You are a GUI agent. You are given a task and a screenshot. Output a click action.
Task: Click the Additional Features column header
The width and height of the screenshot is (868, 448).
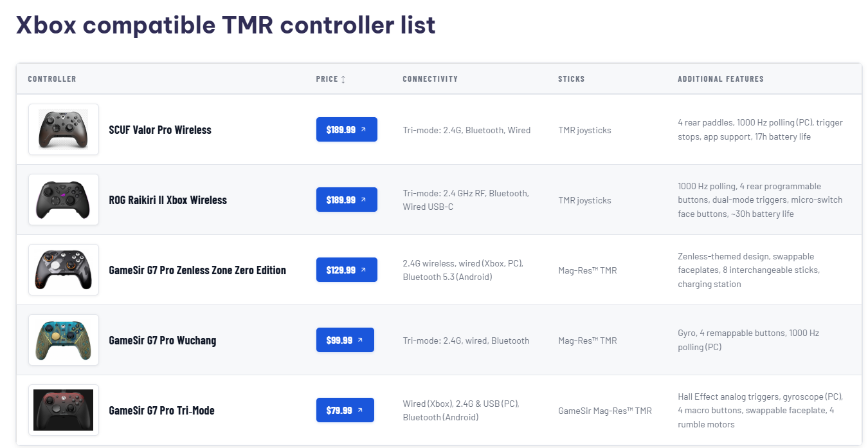(721, 79)
